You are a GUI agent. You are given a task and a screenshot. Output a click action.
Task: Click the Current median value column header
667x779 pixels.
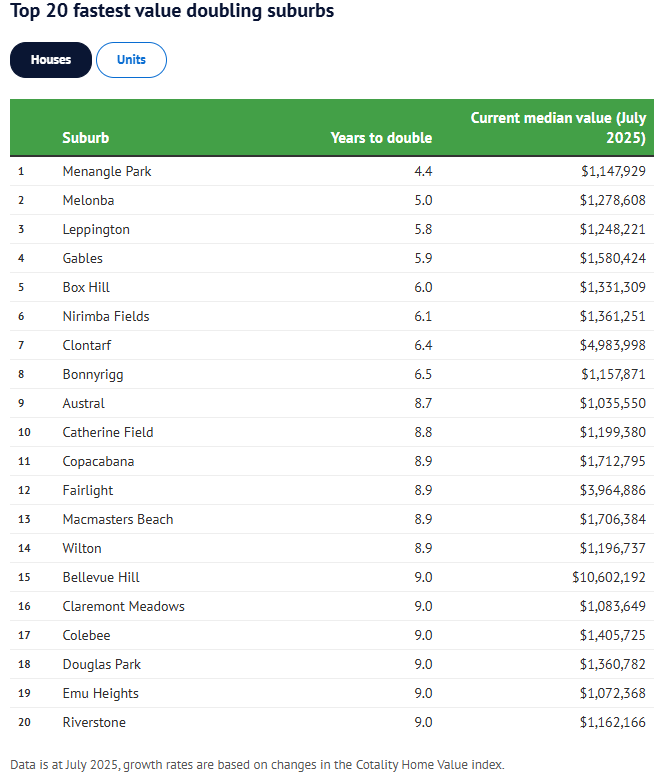[x=558, y=128]
